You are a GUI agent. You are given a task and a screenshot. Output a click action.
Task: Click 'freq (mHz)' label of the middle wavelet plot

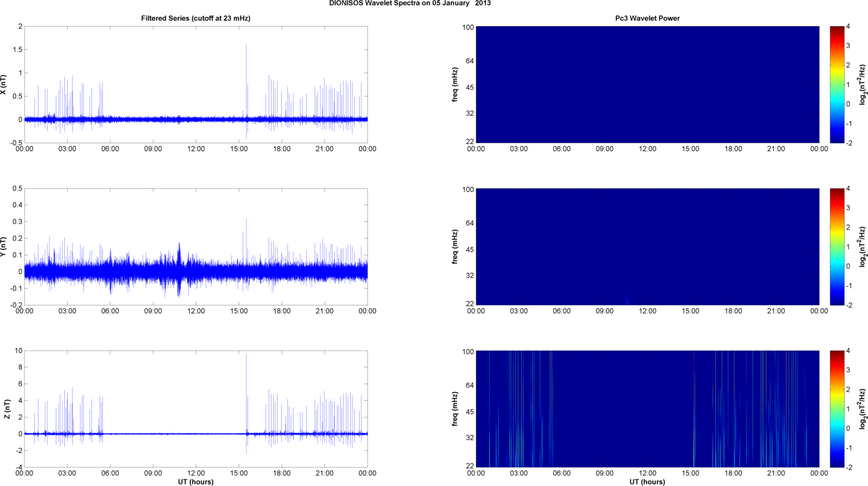[455, 247]
